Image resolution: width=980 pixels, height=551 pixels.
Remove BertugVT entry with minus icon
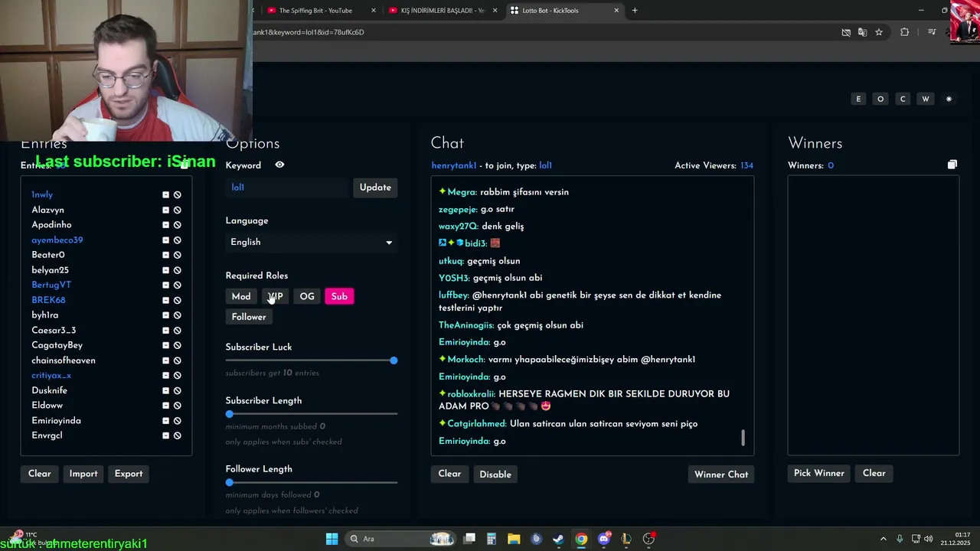click(x=165, y=285)
